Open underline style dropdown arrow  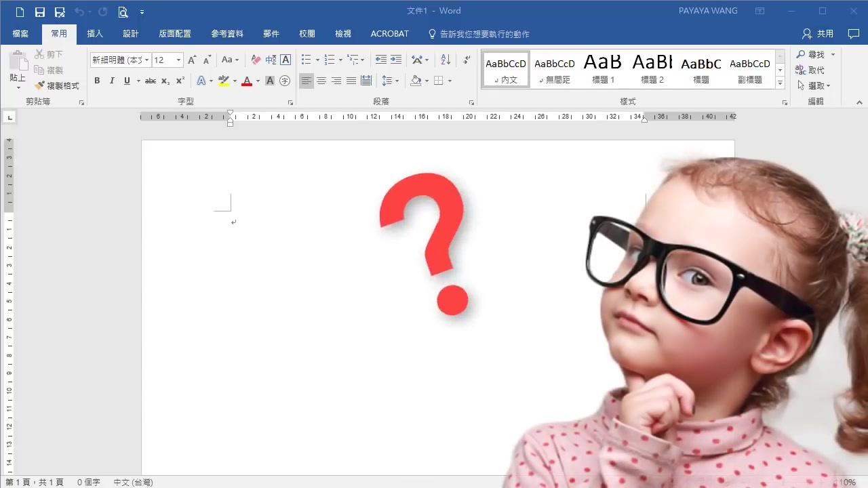coord(138,81)
